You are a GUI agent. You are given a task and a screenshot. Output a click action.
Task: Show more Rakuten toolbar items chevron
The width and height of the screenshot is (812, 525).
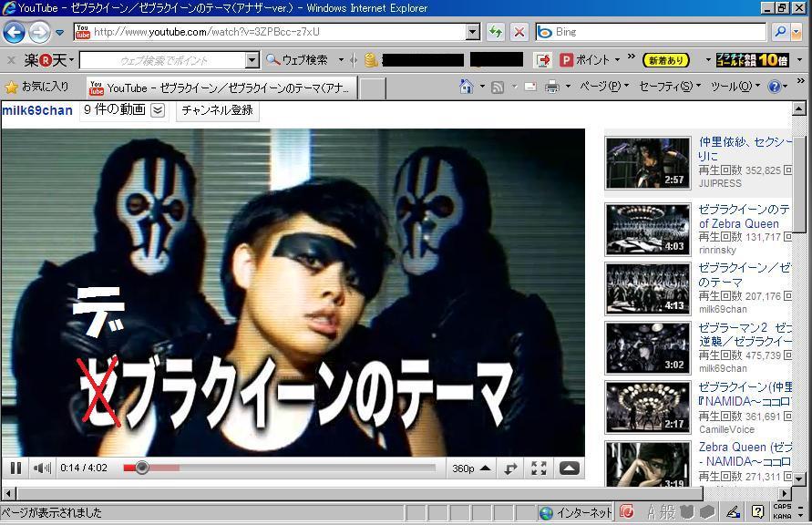click(631, 57)
